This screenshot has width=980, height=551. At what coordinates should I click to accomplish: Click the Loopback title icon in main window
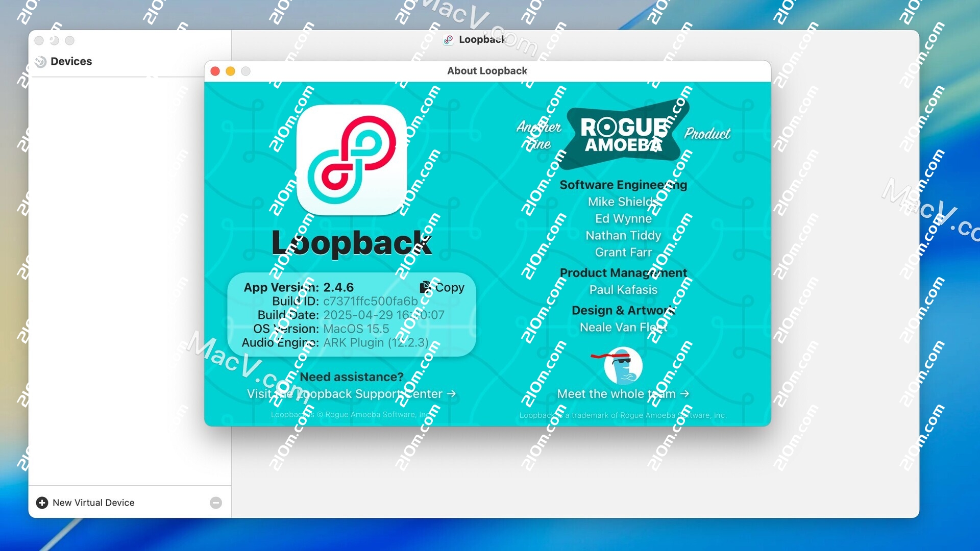tap(448, 40)
